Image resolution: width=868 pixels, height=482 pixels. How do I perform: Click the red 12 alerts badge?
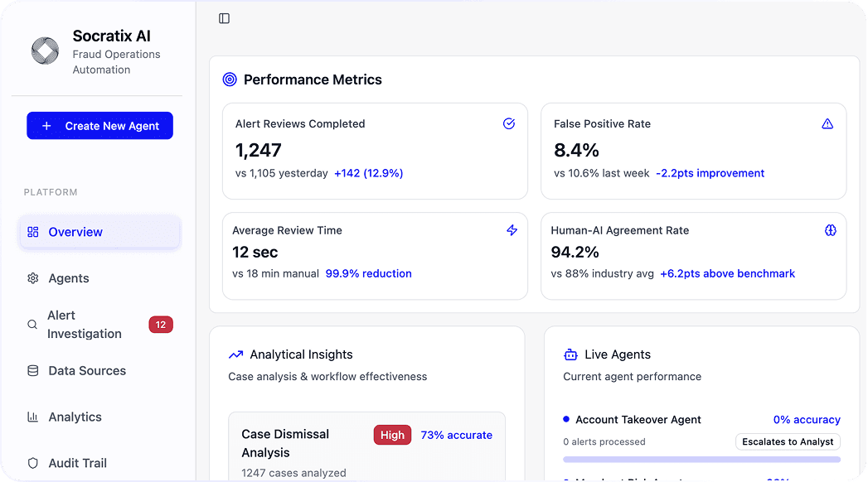click(160, 325)
